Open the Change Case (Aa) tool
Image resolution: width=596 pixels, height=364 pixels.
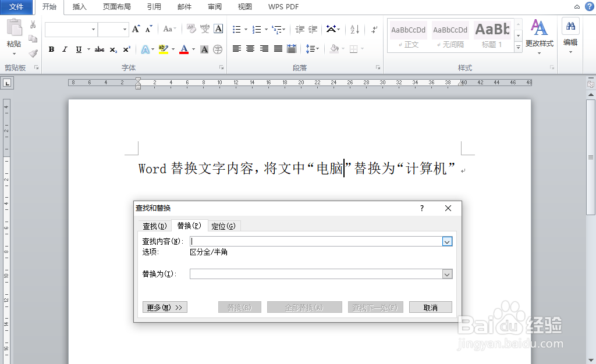pos(168,29)
